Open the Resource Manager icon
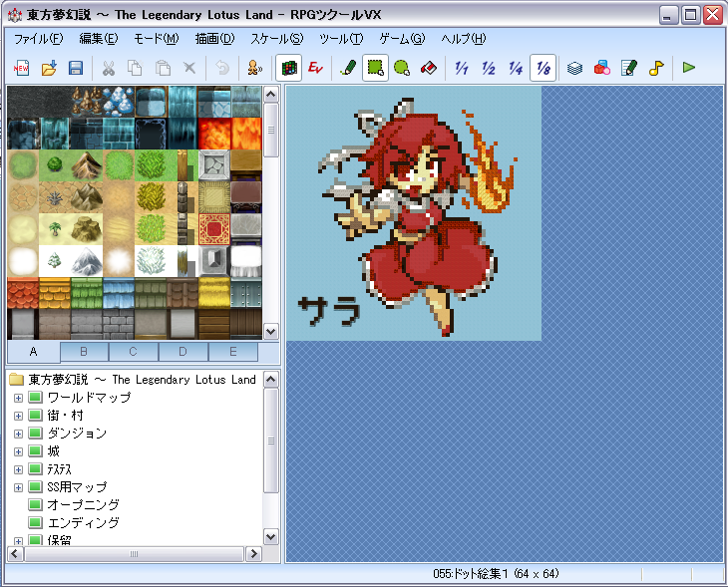 point(602,68)
